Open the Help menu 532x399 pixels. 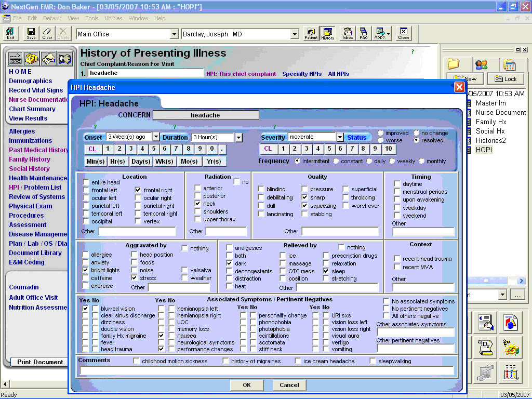160,18
